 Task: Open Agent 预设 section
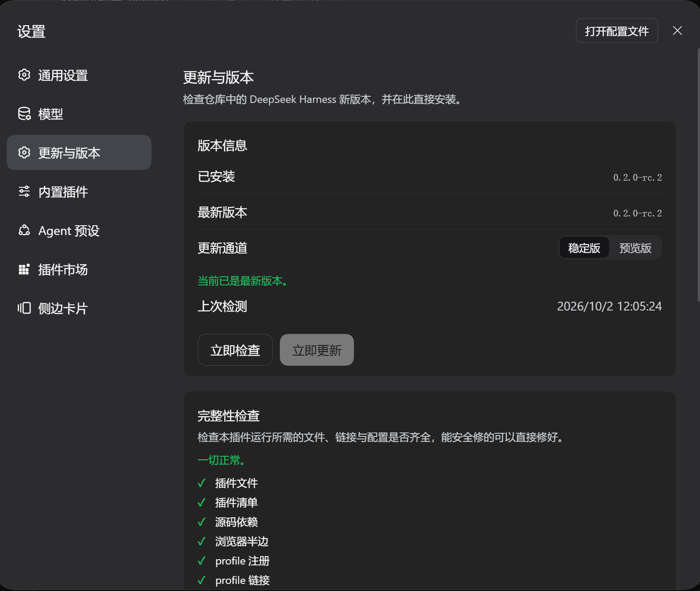(79, 231)
